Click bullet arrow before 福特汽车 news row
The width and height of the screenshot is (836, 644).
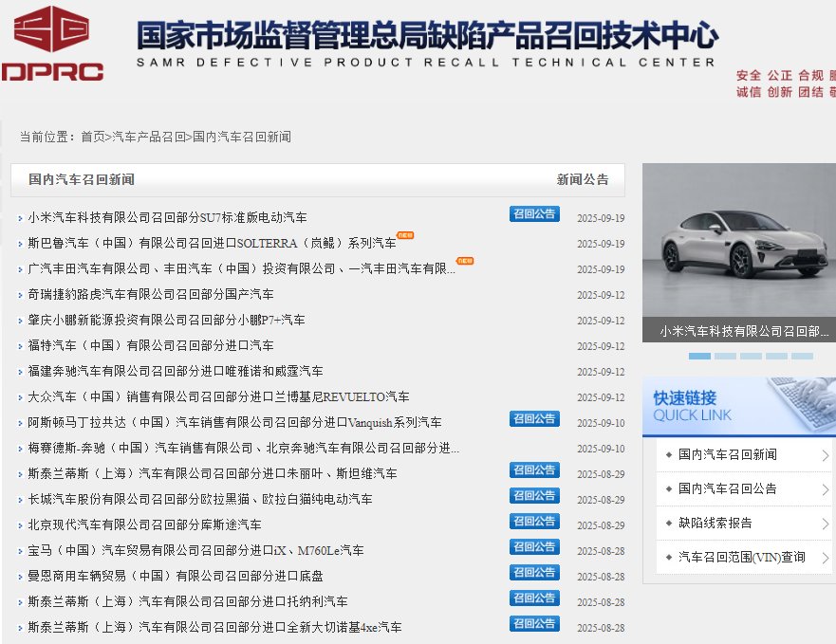click(20, 346)
